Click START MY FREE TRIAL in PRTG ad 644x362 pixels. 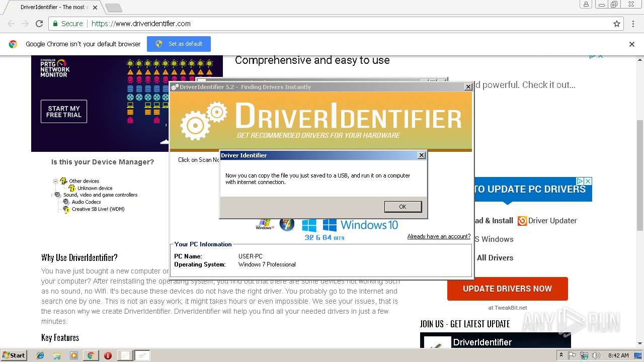64,112
